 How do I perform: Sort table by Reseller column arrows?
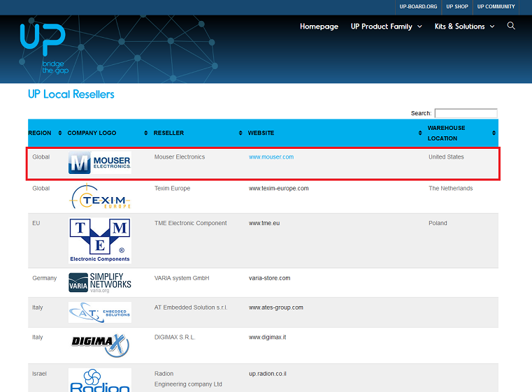240,133
